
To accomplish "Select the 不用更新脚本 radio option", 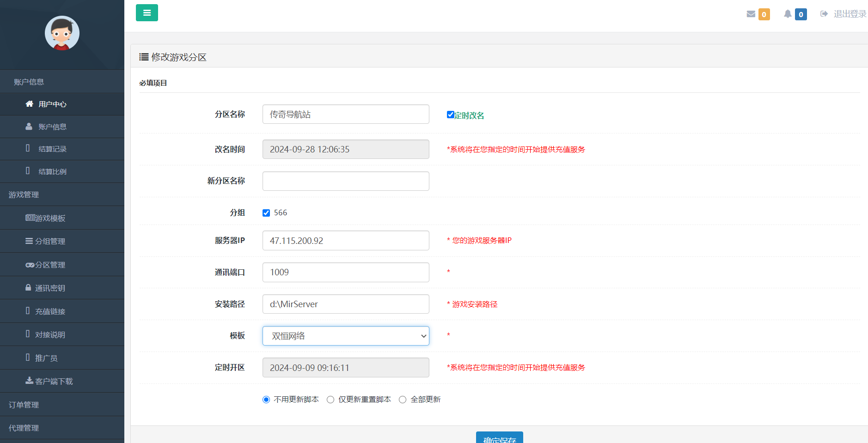I will click(x=266, y=400).
